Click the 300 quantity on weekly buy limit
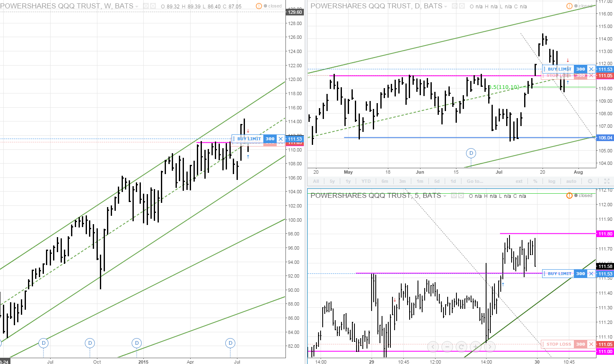614x364 pixels. pos(270,139)
